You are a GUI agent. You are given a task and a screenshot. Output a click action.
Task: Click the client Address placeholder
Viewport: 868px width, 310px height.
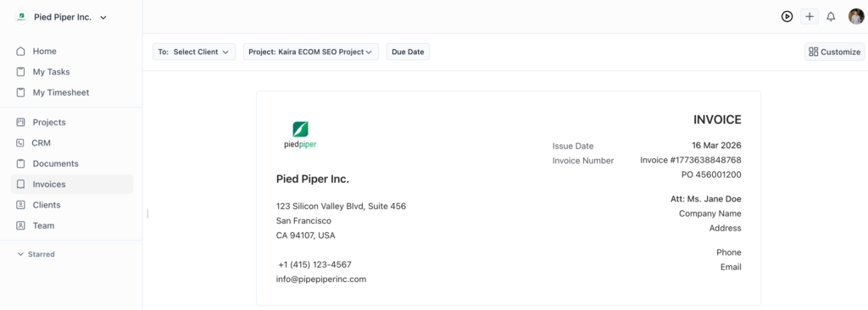click(x=726, y=228)
